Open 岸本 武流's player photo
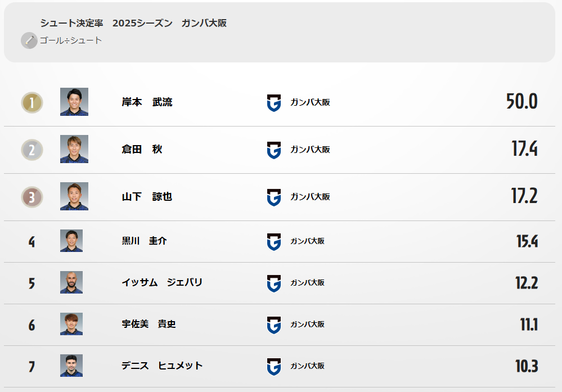This screenshot has height=392, width=562. (74, 102)
